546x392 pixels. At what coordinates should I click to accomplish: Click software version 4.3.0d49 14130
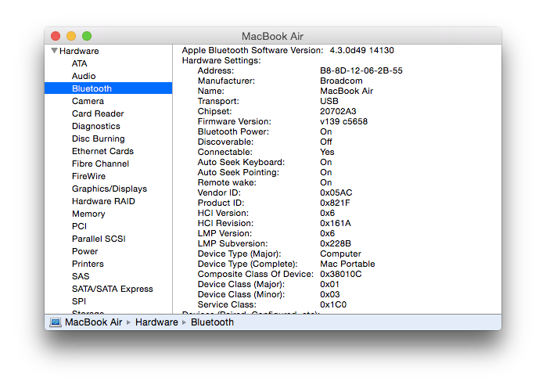tap(362, 51)
